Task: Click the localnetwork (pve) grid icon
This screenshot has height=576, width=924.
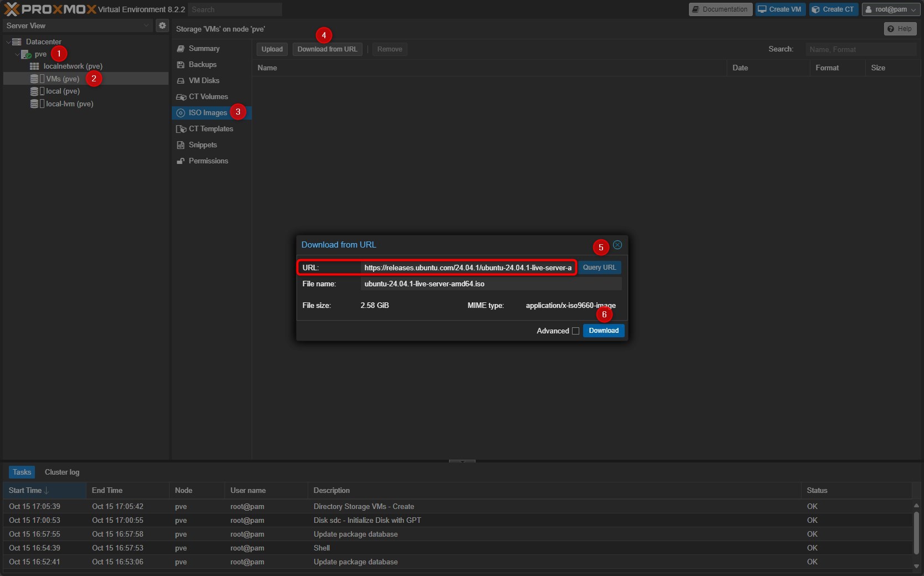Action: coord(34,66)
